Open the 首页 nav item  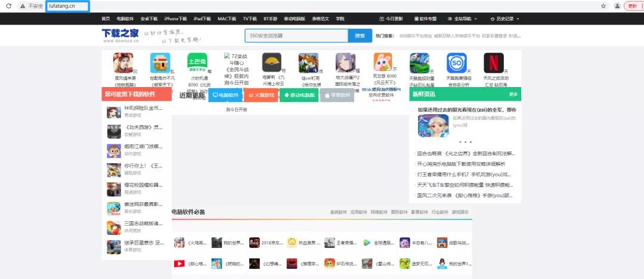pos(106,19)
